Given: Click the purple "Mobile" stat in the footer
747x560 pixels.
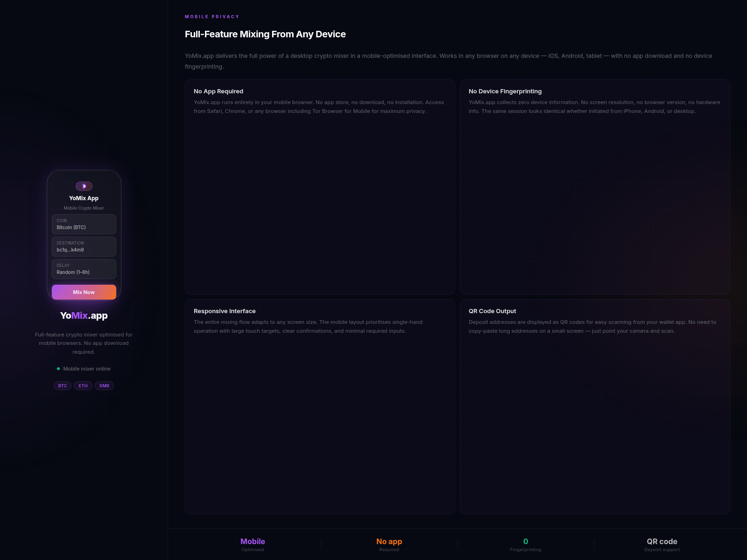Looking at the screenshot, I should pos(253,541).
